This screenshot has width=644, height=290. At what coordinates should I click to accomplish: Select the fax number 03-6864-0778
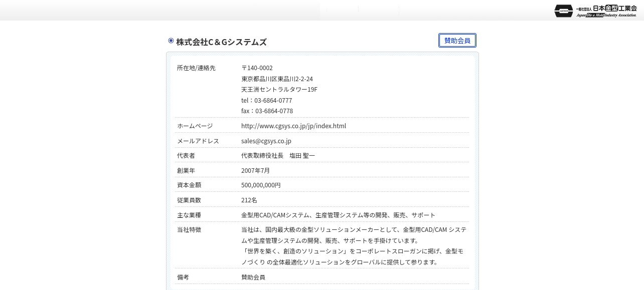[274, 111]
